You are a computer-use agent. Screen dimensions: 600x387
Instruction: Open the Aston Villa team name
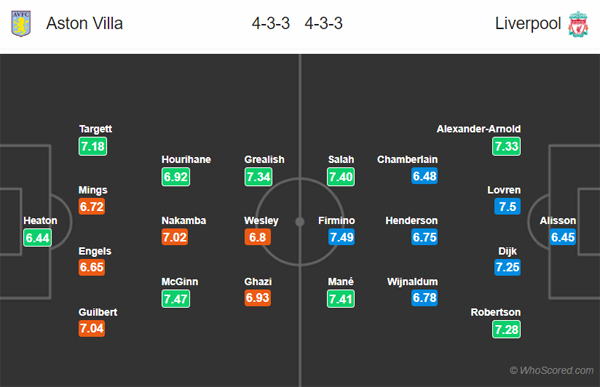click(85, 23)
